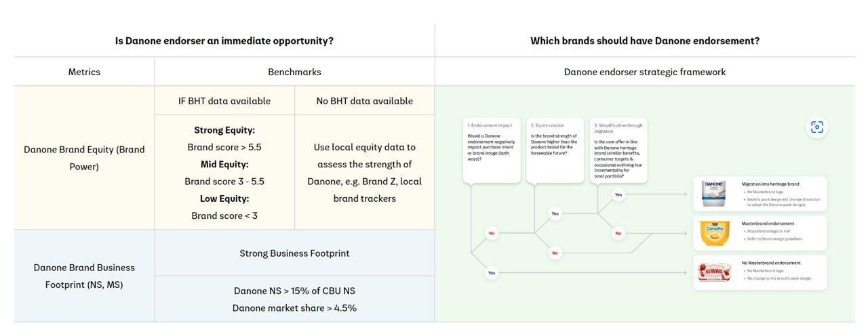Click the Yes node after Simplification question
The image size is (868, 336).
618,194
